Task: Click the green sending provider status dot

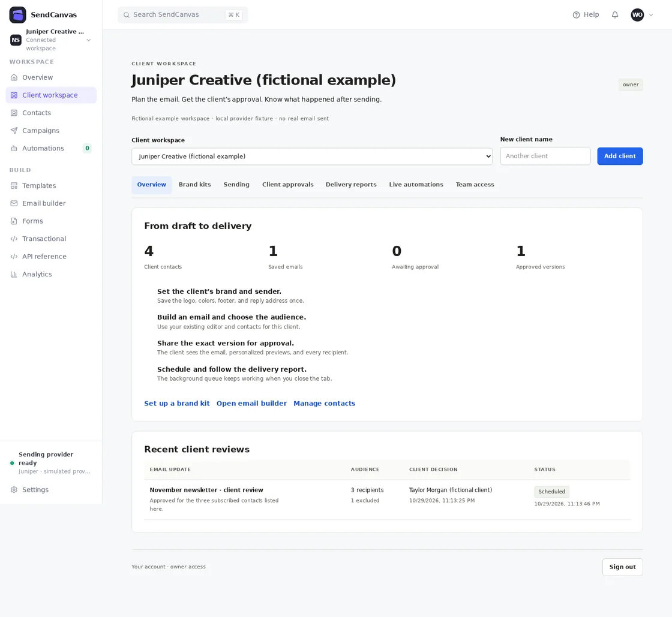Action: click(12, 463)
